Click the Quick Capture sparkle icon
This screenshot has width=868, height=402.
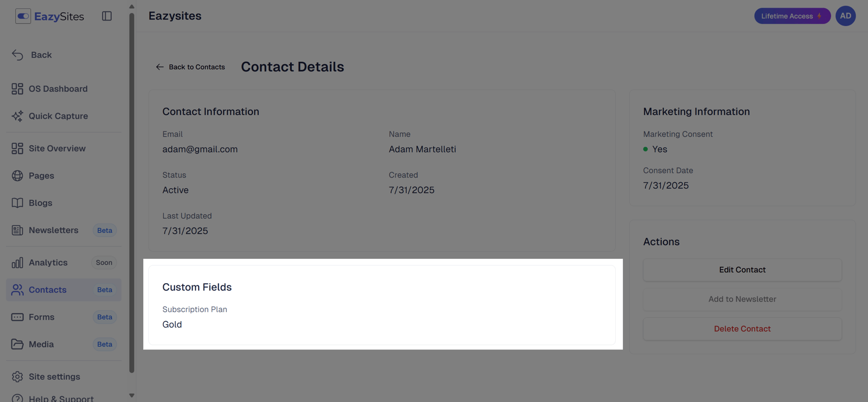17,116
